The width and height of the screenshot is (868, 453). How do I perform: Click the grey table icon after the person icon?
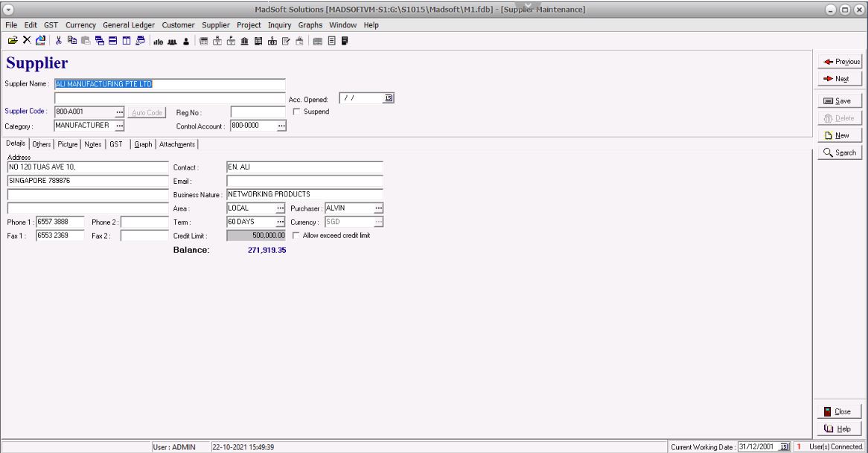204,41
